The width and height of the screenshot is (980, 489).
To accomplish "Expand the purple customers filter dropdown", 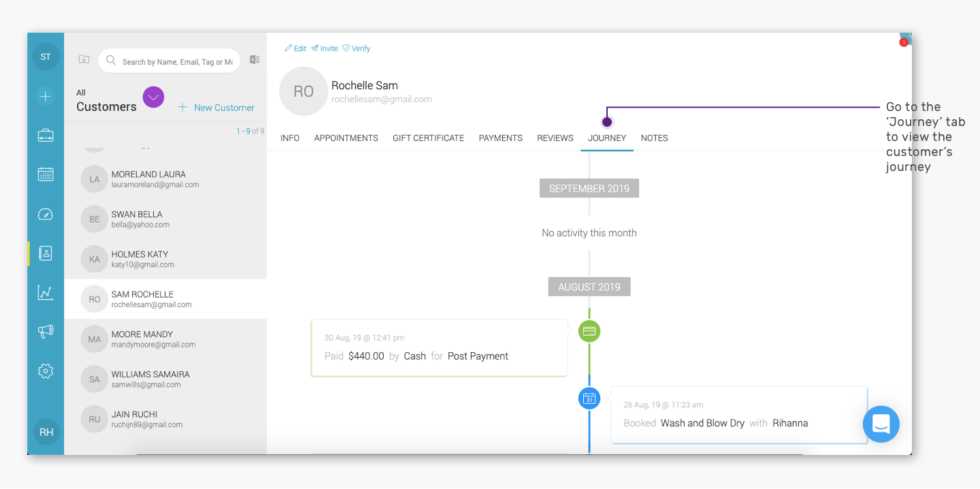I will point(154,97).
